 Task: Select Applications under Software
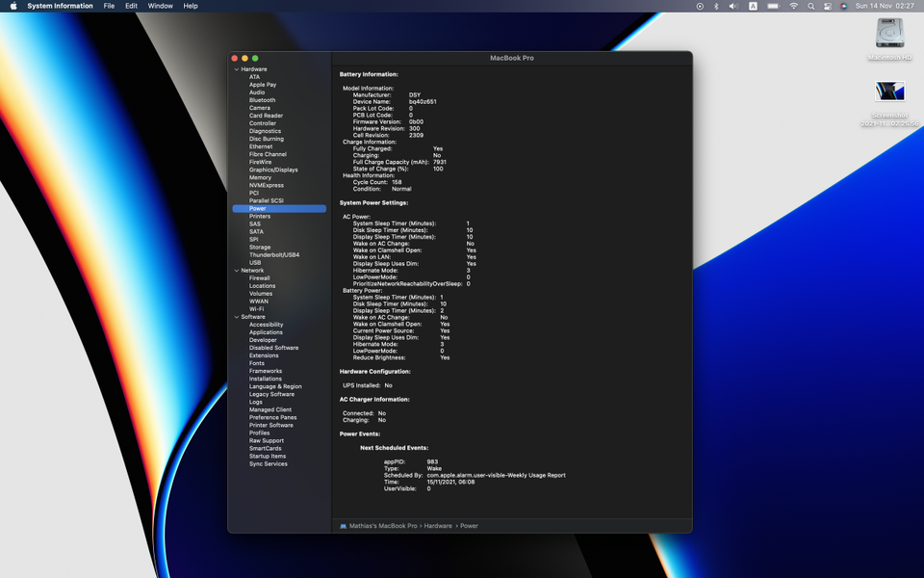[266, 332]
